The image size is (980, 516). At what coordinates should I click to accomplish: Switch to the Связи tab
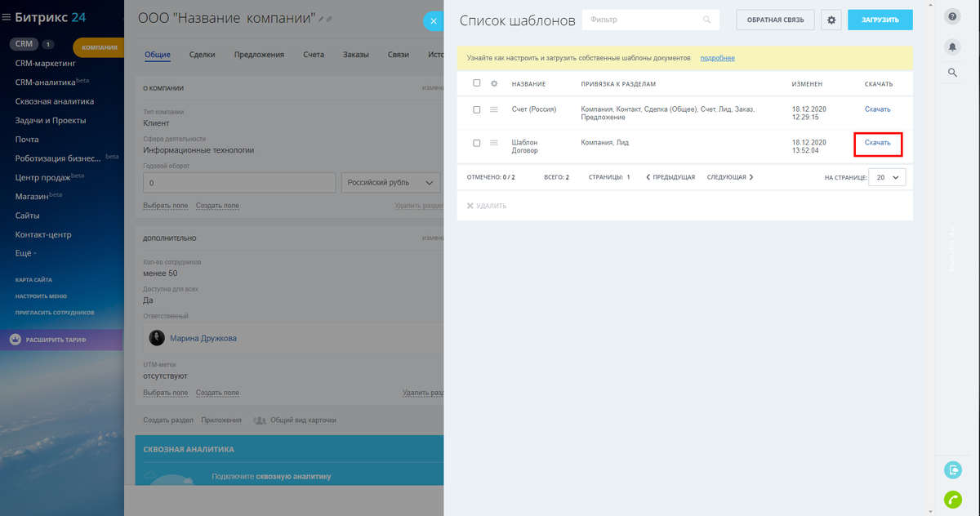click(399, 55)
